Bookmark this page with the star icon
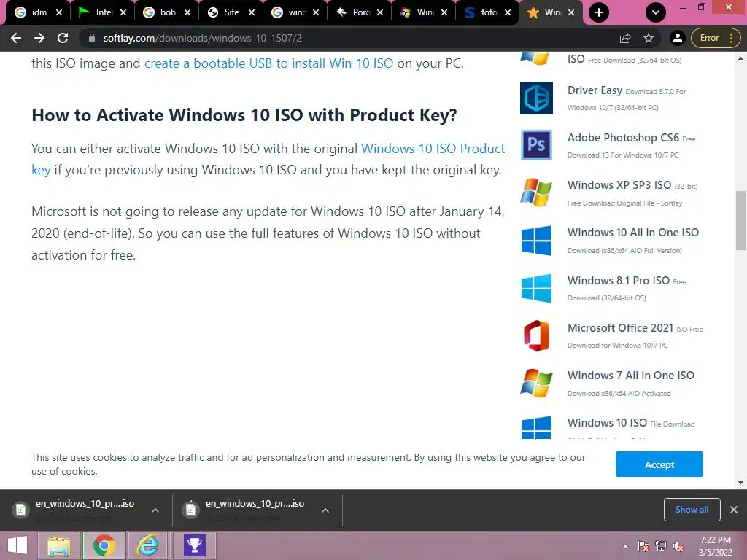 coord(649,38)
